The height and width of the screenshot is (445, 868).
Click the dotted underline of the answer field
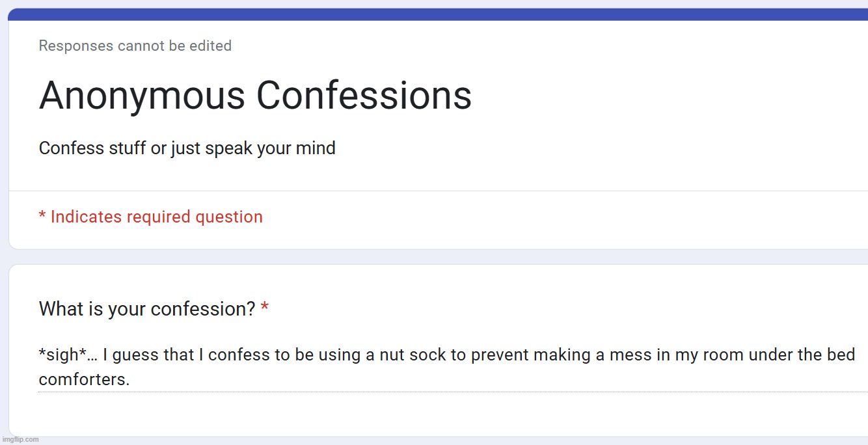tap(453, 392)
